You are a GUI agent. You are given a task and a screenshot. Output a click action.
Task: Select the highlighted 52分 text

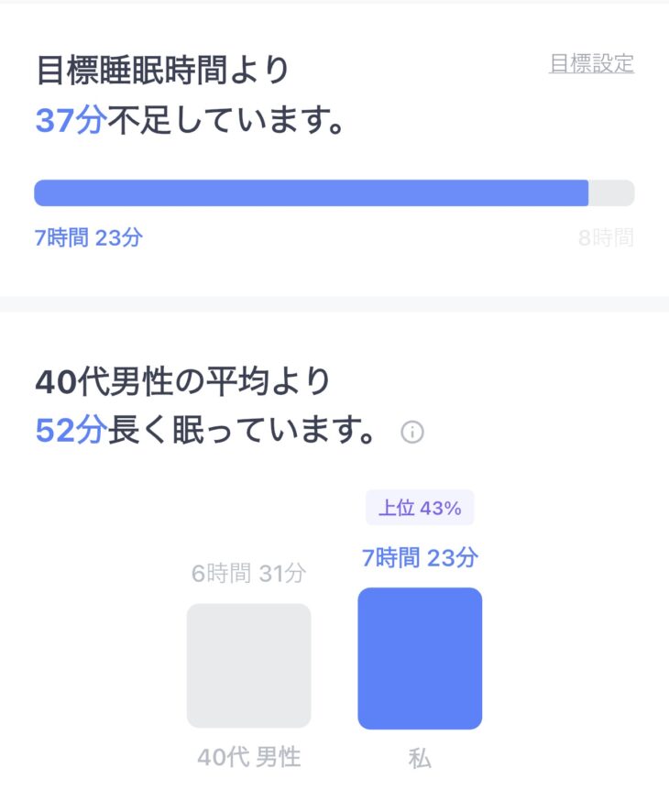tap(70, 430)
